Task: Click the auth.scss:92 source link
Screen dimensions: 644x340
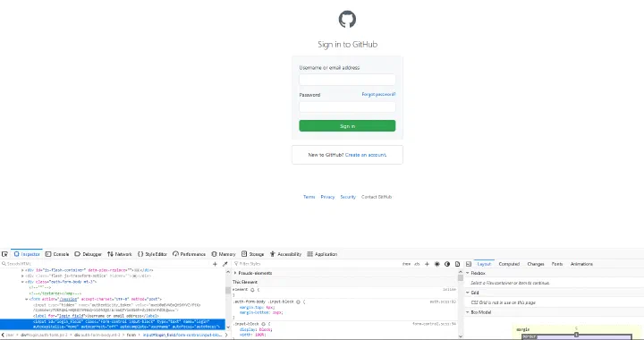Action: pos(443,302)
